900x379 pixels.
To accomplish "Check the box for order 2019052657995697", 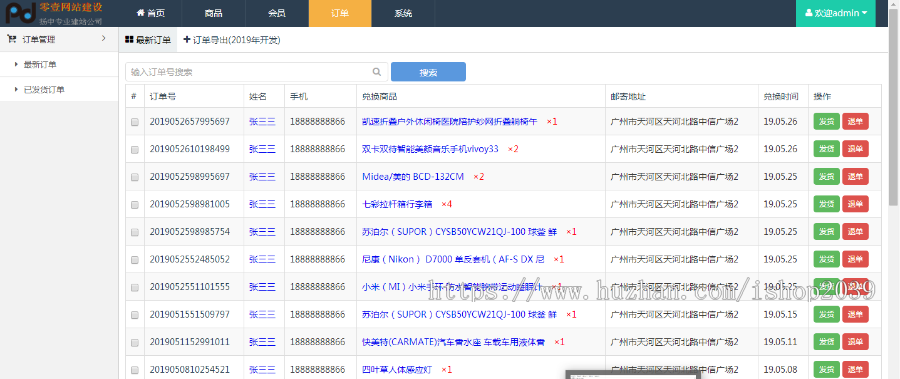I will pyautogui.click(x=135, y=122).
